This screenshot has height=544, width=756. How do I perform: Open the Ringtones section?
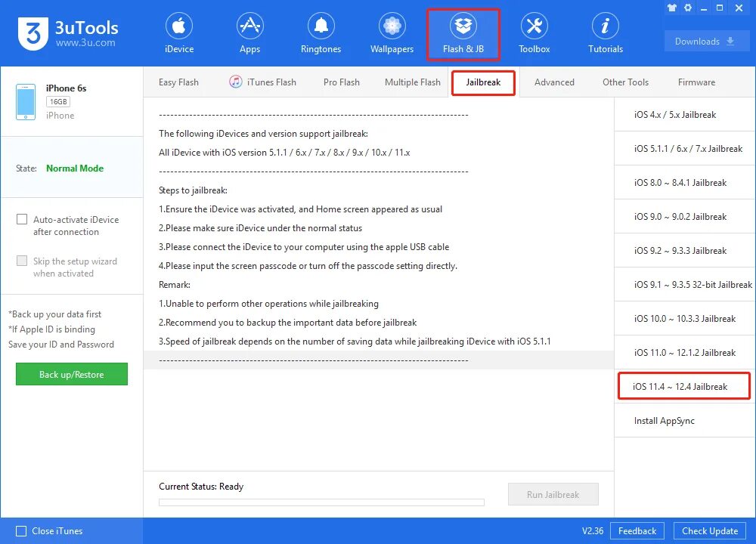point(321,34)
